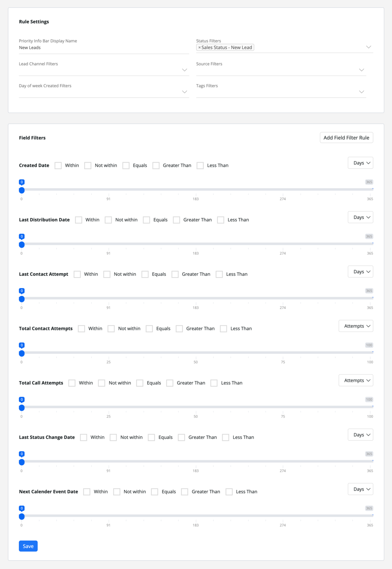Image resolution: width=392 pixels, height=569 pixels.
Task: Expand Day of week Created Filters
Action: tap(185, 92)
